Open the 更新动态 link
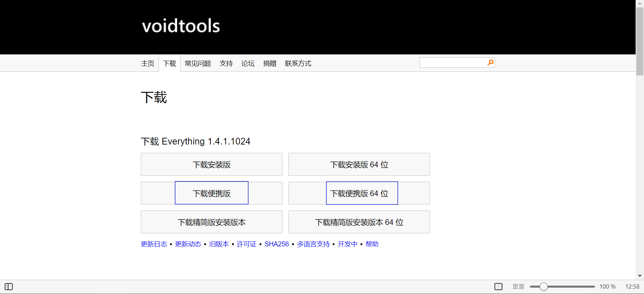The height and width of the screenshot is (294, 644). pos(188,244)
